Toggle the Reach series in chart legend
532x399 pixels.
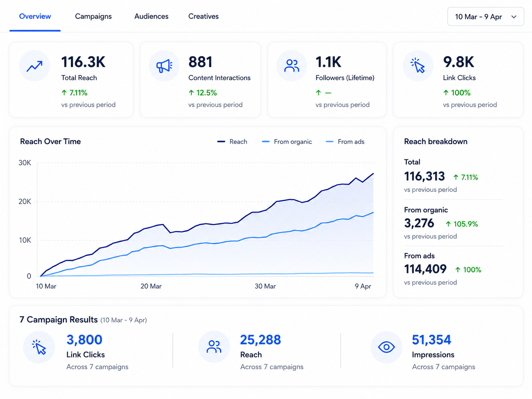tap(232, 142)
